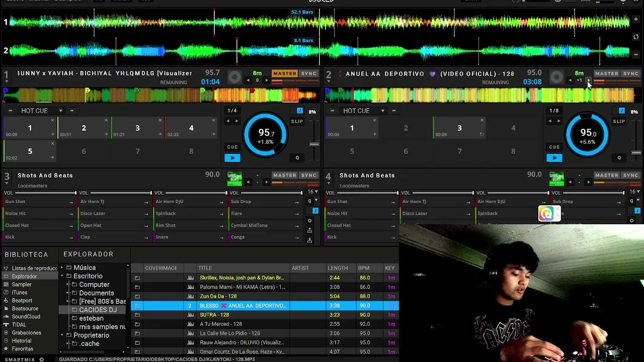
Task: Delete hot cue 4 on deck 1
Action: pyautogui.click(x=213, y=120)
